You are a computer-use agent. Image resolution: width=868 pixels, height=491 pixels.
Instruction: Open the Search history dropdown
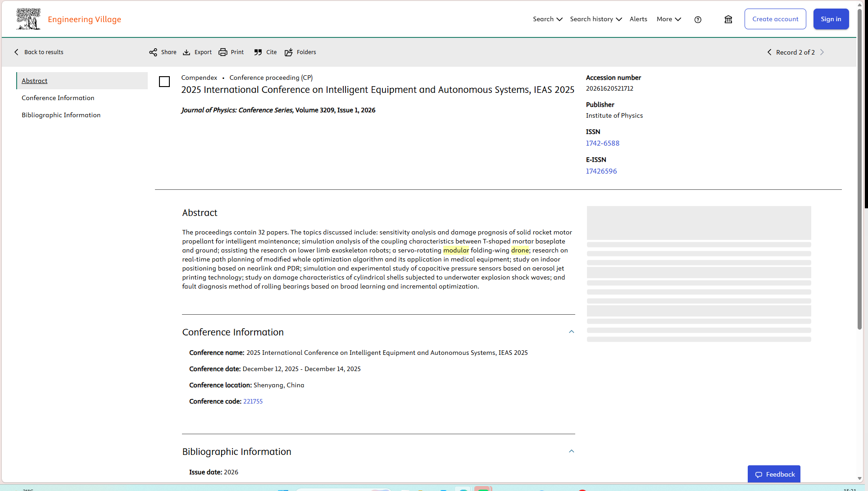coord(596,19)
